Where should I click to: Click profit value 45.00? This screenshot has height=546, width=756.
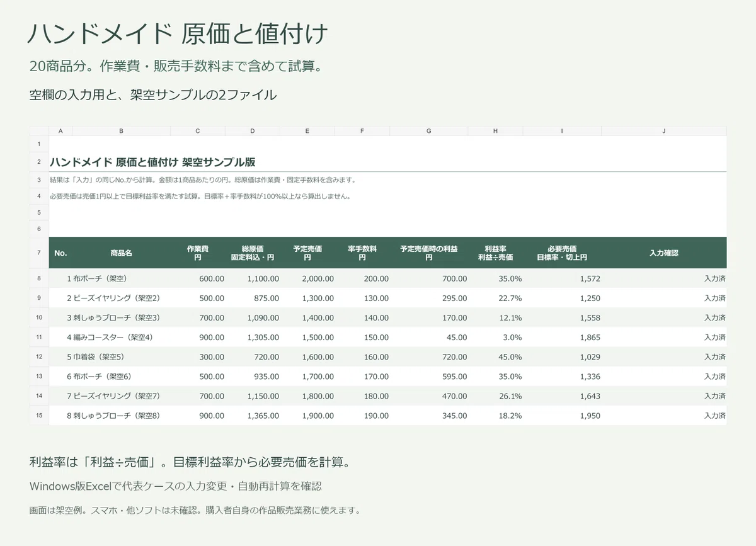tap(457, 337)
